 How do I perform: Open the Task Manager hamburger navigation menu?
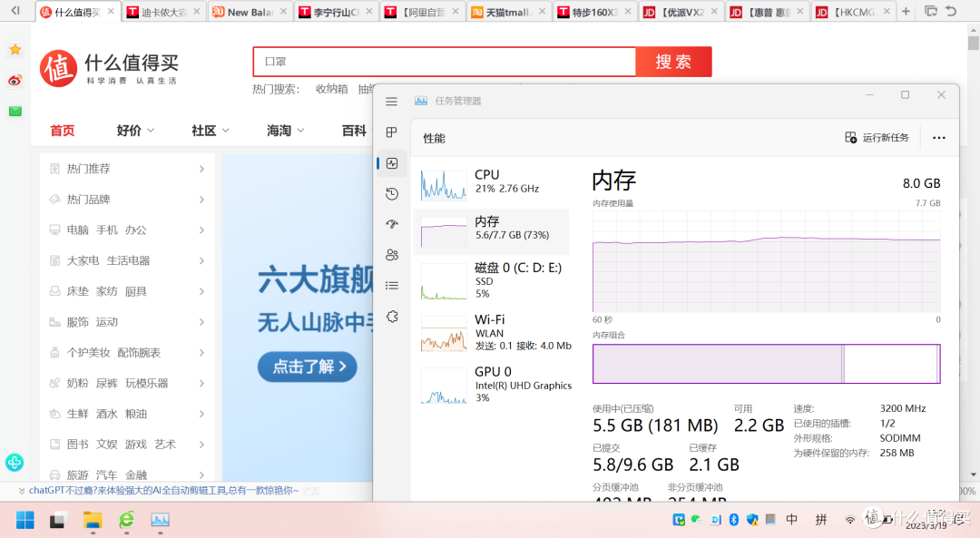[x=391, y=102]
